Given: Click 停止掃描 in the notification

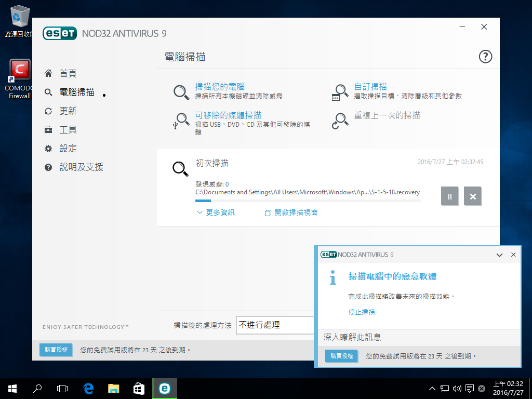Looking at the screenshot, I should coord(362,312).
